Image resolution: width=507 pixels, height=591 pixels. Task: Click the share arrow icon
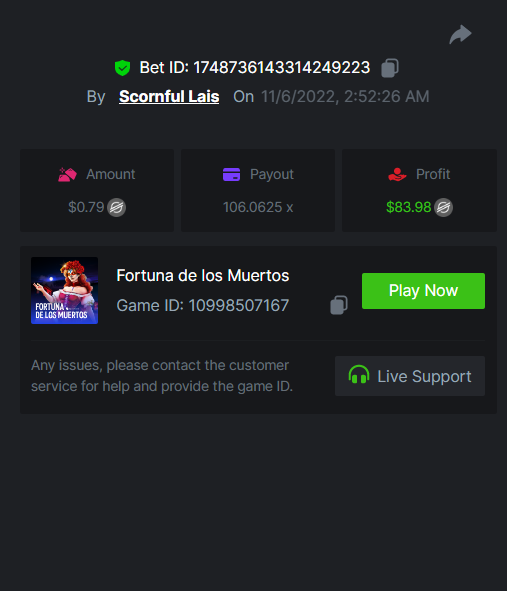coord(460,35)
